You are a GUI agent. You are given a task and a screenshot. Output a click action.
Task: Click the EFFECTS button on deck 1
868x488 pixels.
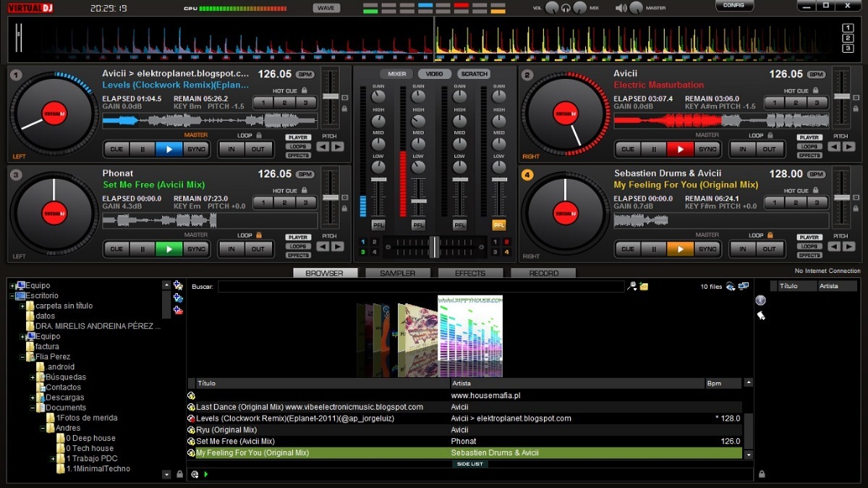pos(297,155)
